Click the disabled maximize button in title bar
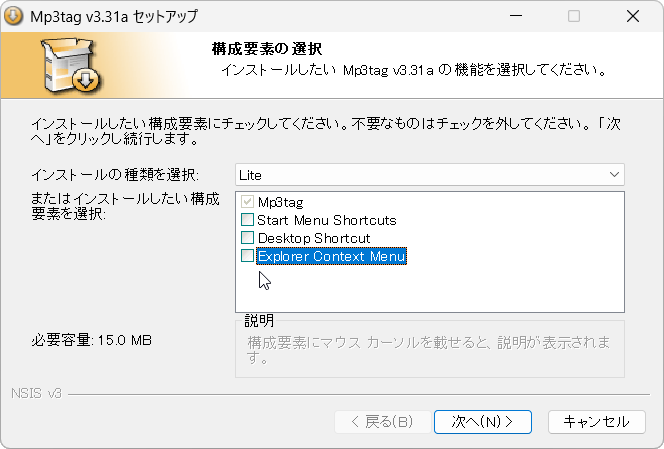Screen dimensions: 664x449 (574, 17)
